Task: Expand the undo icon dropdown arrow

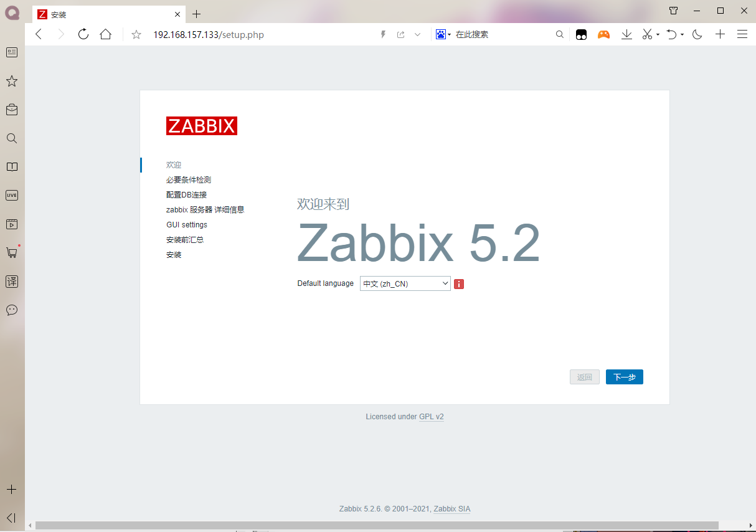Action: coord(682,35)
